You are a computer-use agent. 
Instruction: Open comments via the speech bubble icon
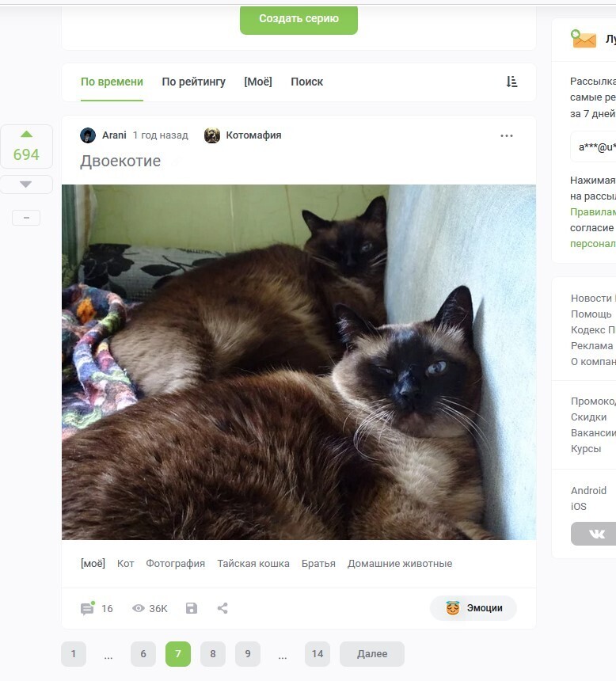(87, 608)
